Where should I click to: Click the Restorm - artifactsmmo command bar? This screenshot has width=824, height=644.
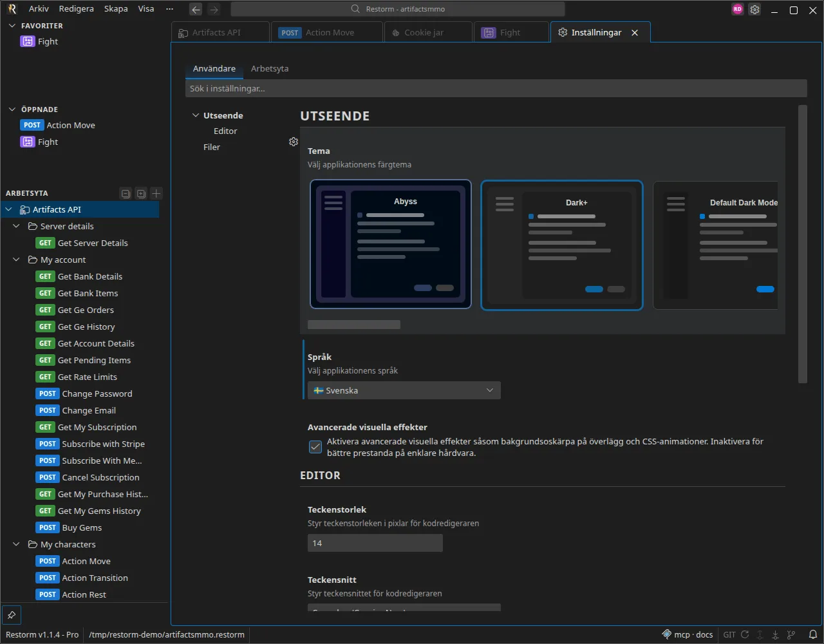(x=398, y=9)
